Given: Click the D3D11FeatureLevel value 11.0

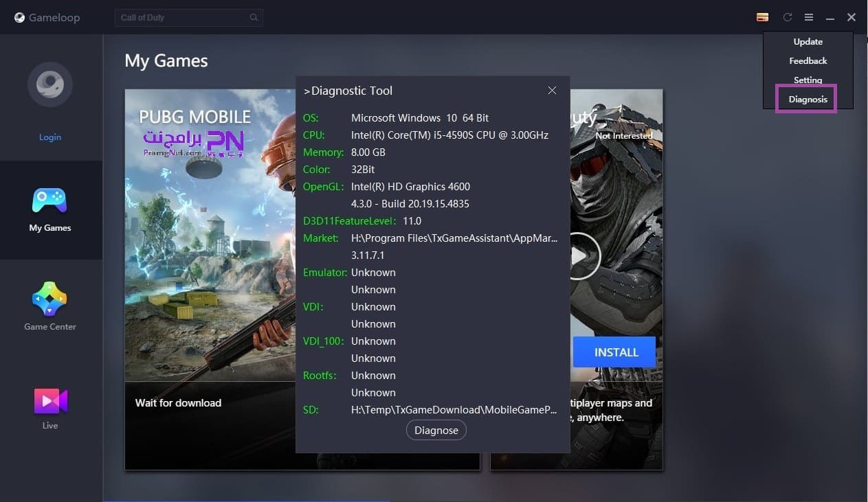Looking at the screenshot, I should click(412, 221).
